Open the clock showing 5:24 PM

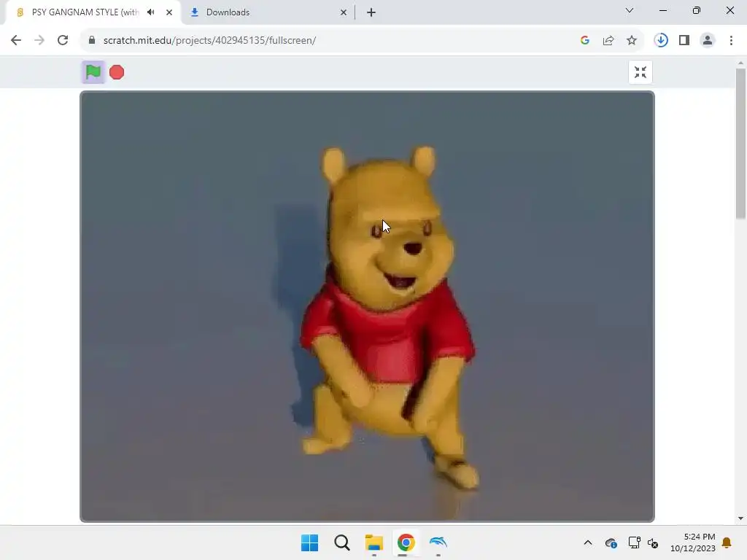pyautogui.click(x=693, y=542)
